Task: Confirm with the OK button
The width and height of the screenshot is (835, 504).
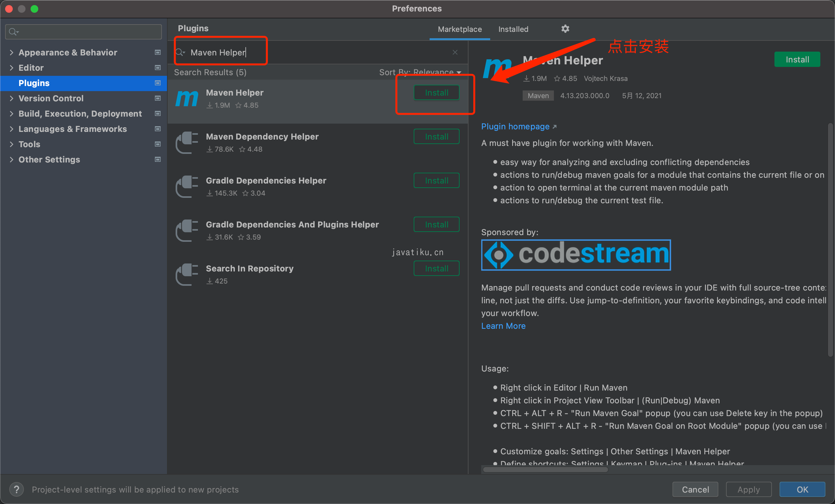Action: 802,489
